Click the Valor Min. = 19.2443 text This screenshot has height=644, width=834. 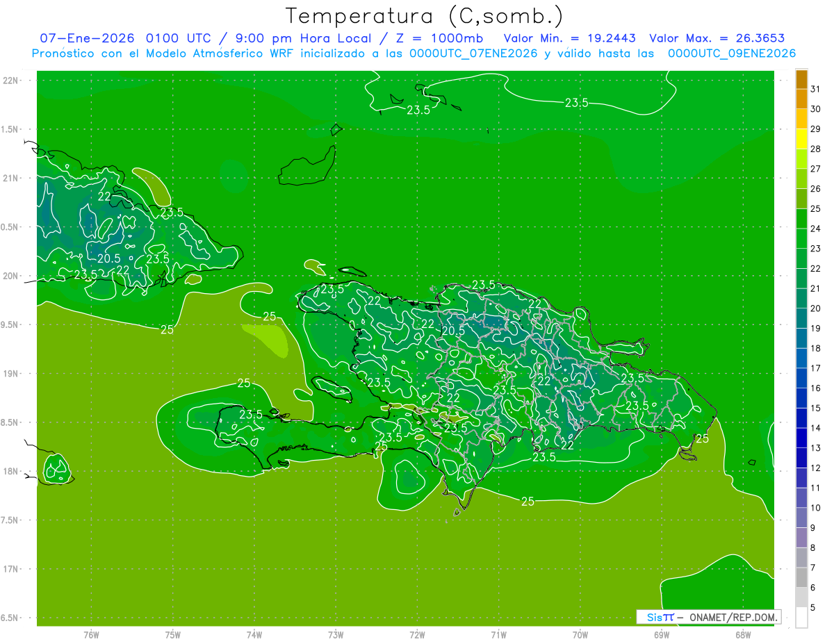pos(569,38)
